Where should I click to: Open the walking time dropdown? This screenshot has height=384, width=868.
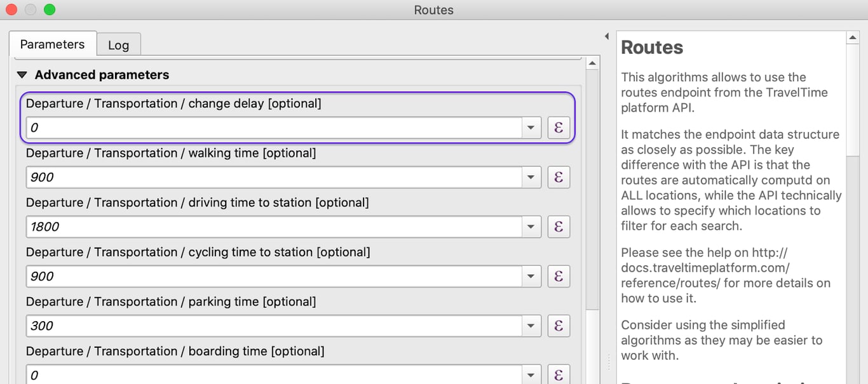tap(531, 177)
